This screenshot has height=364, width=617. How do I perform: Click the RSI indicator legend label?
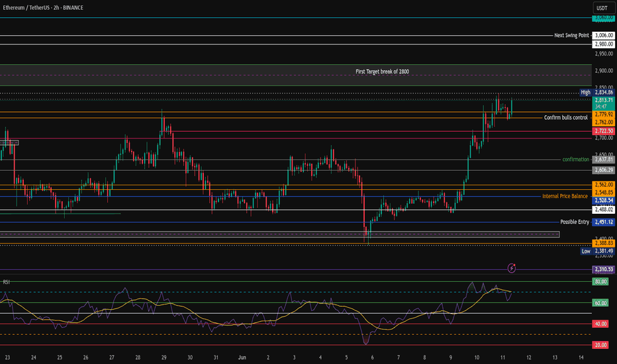pos(7,282)
